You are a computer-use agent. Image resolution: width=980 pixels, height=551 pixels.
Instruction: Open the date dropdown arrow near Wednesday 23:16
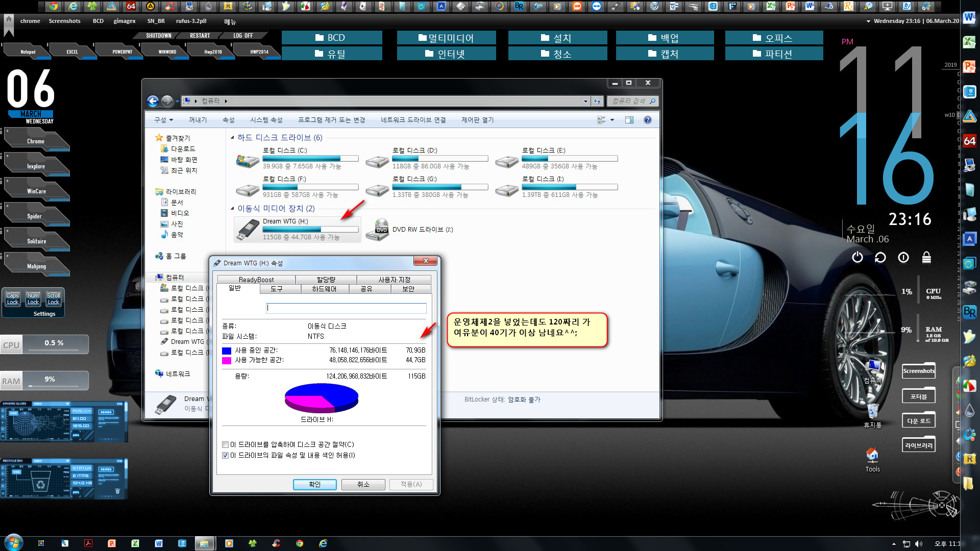point(868,21)
